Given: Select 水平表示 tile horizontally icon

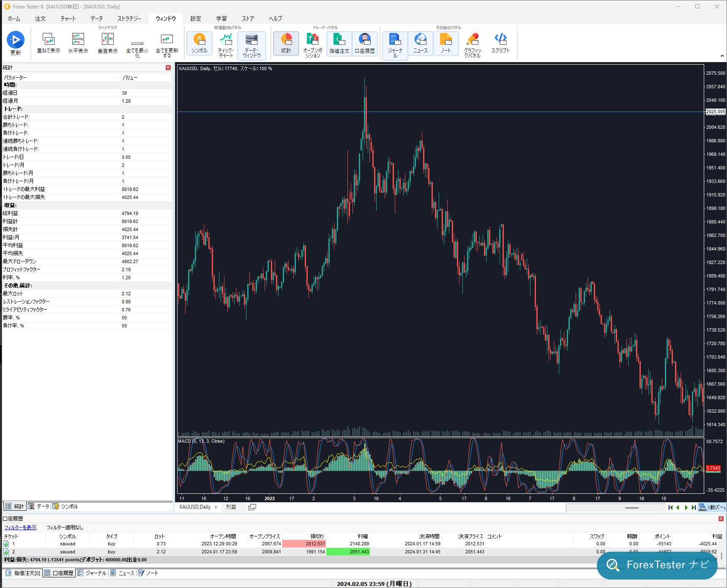Looking at the screenshot, I should pyautogui.click(x=78, y=44).
